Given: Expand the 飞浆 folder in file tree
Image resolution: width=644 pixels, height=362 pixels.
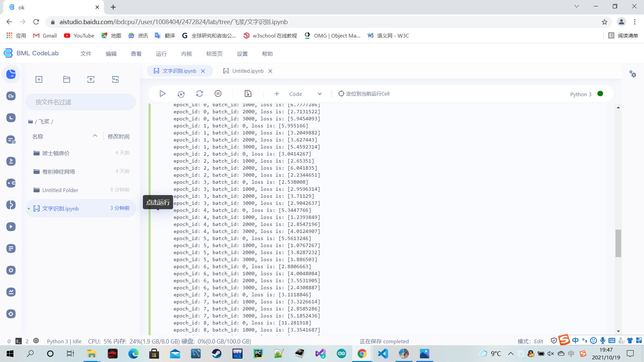Looking at the screenshot, I should pyautogui.click(x=46, y=121).
